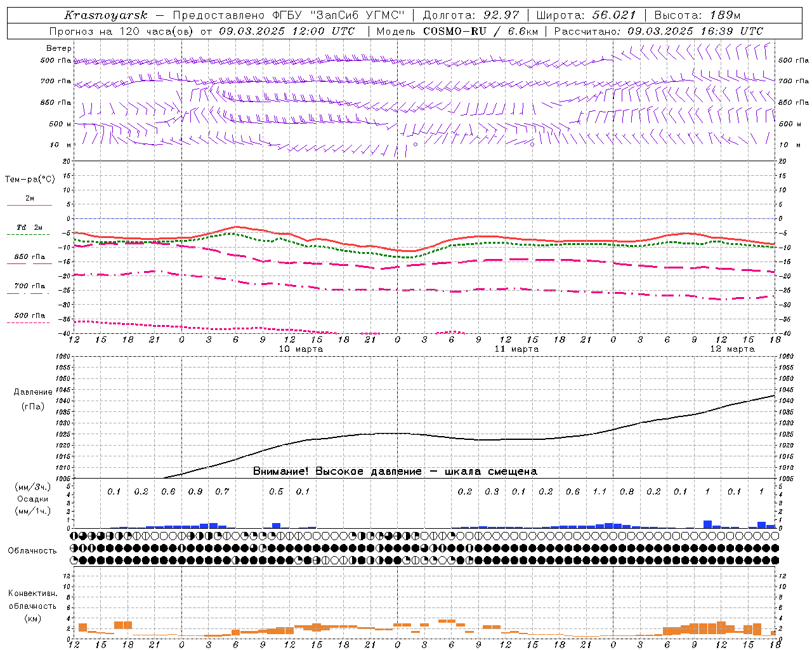Click the 0.5 precipitation amount value
812x650 pixels.
tap(276, 491)
